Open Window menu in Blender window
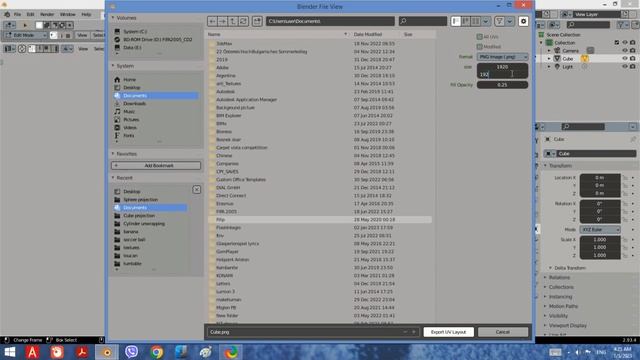Screen dimensions: 640x360 tap(68, 14)
